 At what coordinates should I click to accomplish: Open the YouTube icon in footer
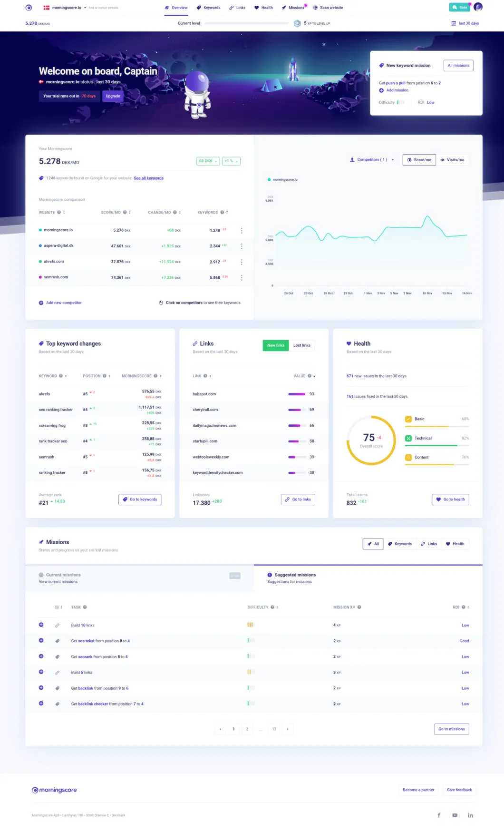click(455, 815)
